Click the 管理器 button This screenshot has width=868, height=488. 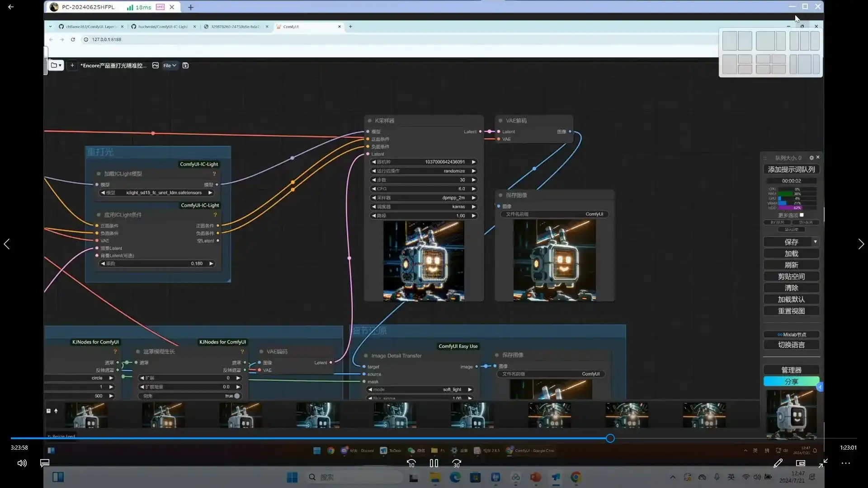(x=791, y=370)
